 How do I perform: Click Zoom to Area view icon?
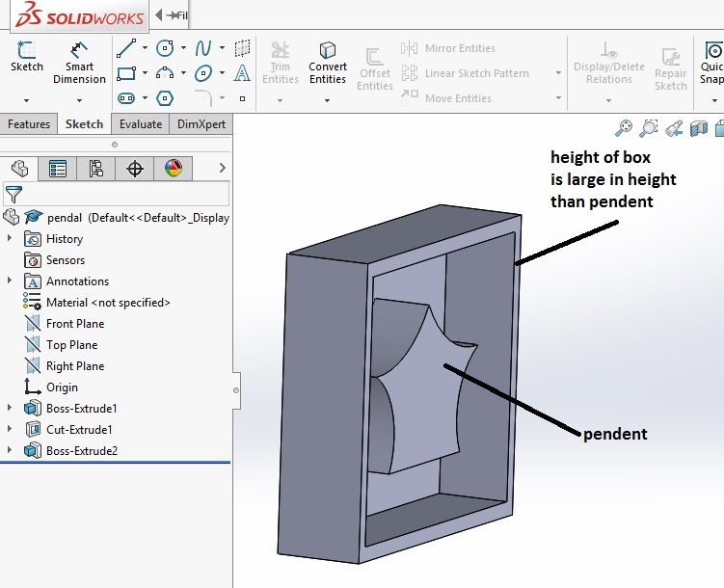(649, 128)
